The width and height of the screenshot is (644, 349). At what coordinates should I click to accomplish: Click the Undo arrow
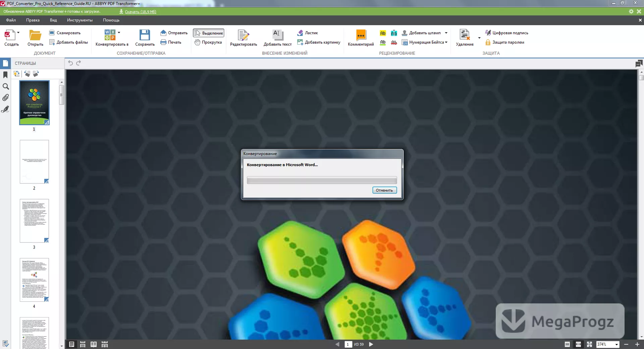(70, 63)
